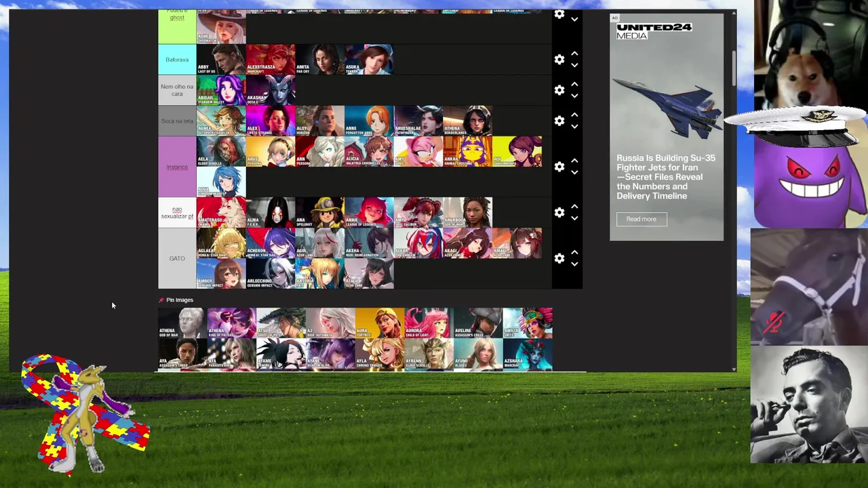Click Read more in Su-35 ad

[642, 219]
